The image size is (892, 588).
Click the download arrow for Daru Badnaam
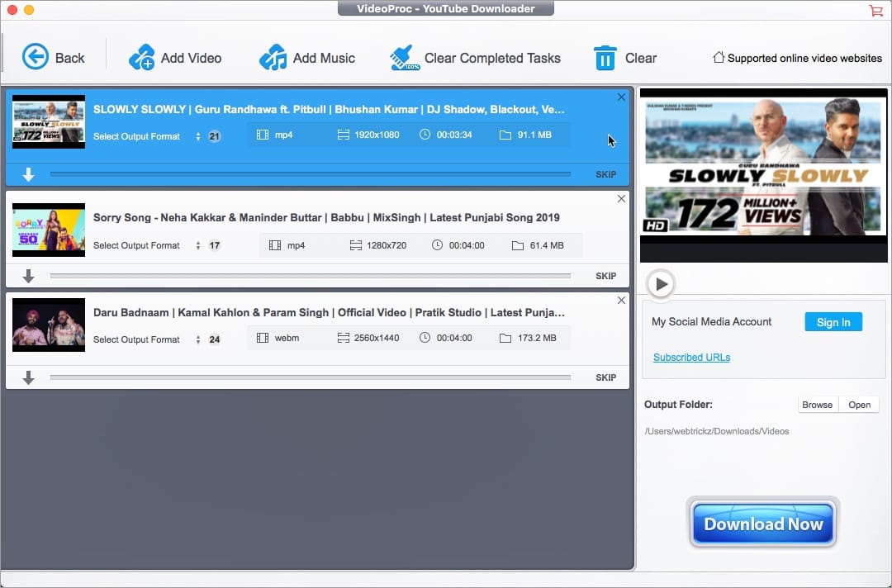point(28,377)
